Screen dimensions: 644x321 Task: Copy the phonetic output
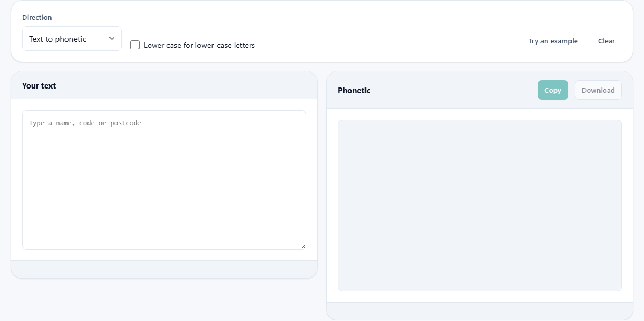(553, 90)
